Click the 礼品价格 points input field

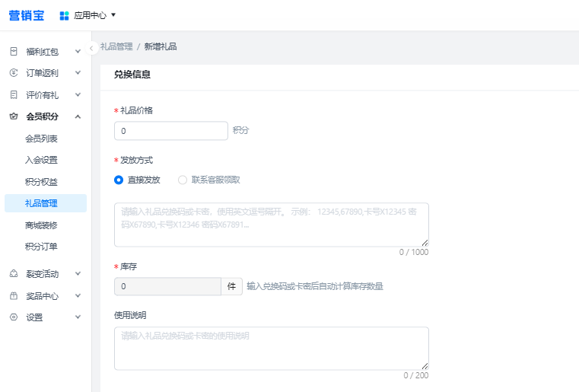(x=170, y=131)
